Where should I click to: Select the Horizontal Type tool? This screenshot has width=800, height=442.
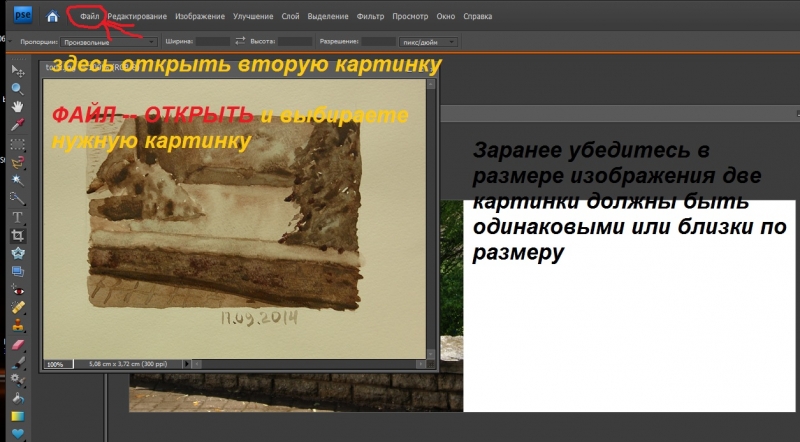point(17,216)
